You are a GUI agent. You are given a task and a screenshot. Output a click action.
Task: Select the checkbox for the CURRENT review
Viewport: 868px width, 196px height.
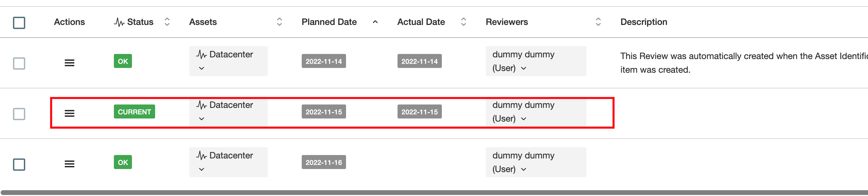(x=19, y=114)
